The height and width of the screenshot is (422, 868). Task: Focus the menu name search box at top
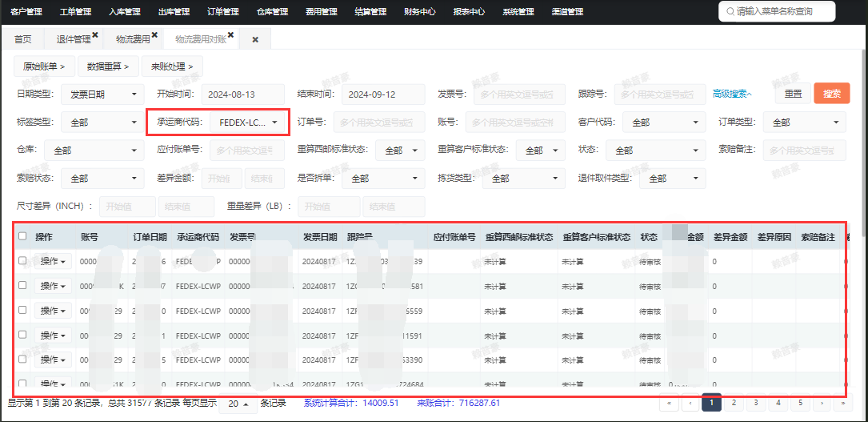(777, 11)
